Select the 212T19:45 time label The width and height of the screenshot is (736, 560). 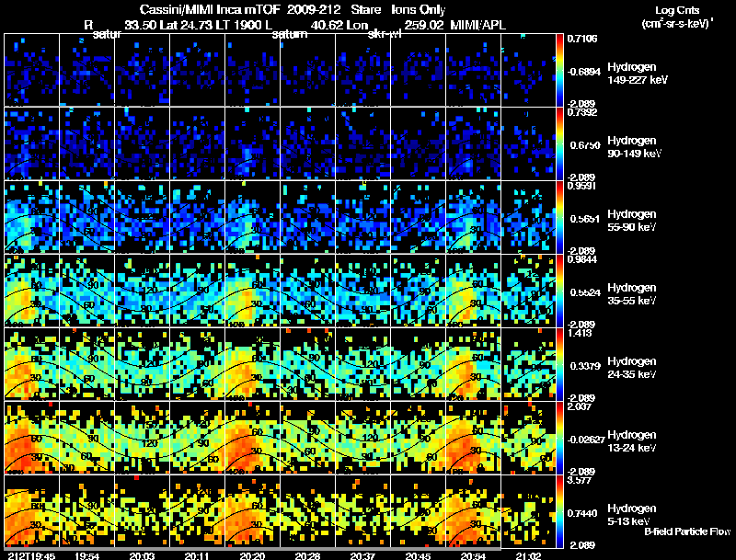[x=31, y=555]
